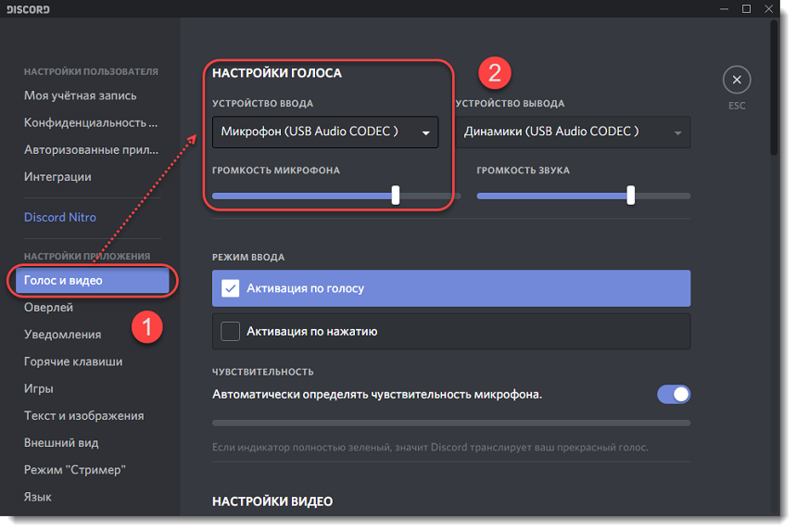This screenshot has width=796, height=532.
Task: Check the 'Активация по нажатию' checkbox
Action: (x=231, y=332)
